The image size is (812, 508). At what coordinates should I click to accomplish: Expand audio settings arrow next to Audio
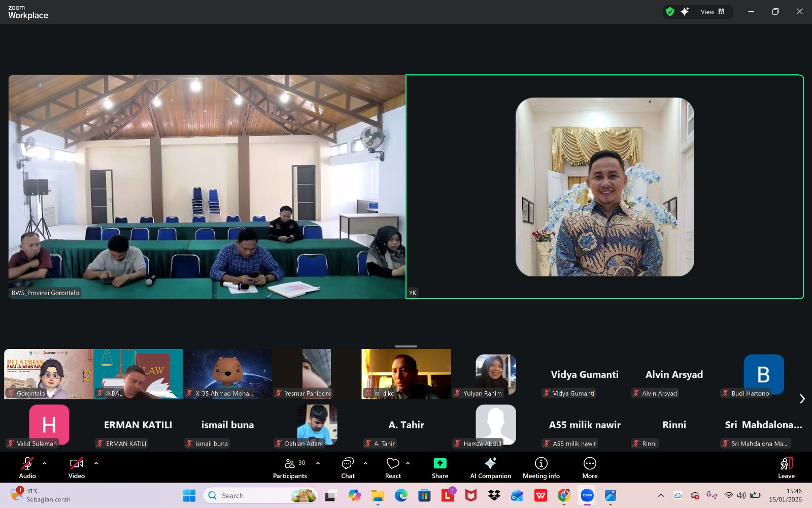pos(45,463)
